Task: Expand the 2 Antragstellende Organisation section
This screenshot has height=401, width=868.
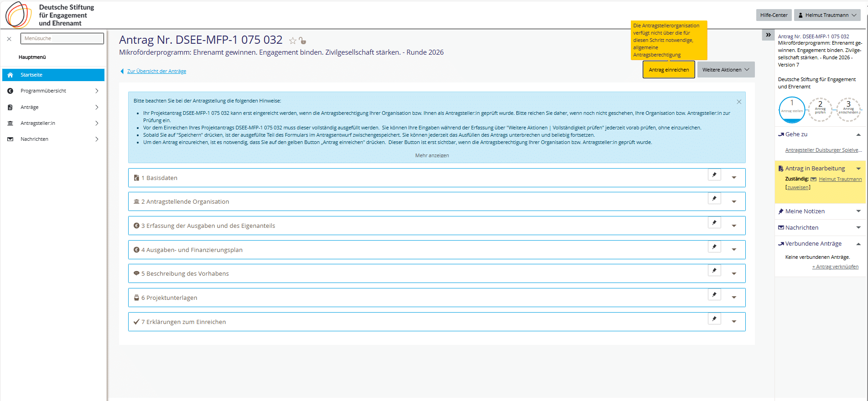Action: pos(734,202)
